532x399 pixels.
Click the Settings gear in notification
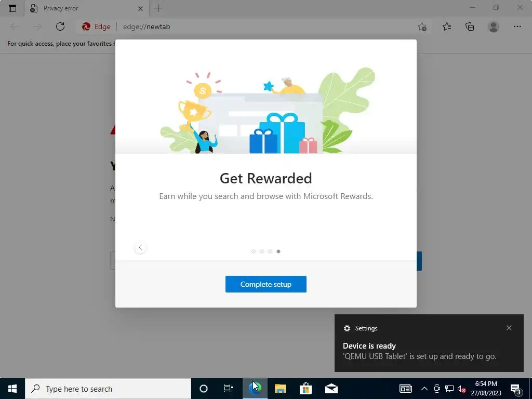pyautogui.click(x=347, y=328)
